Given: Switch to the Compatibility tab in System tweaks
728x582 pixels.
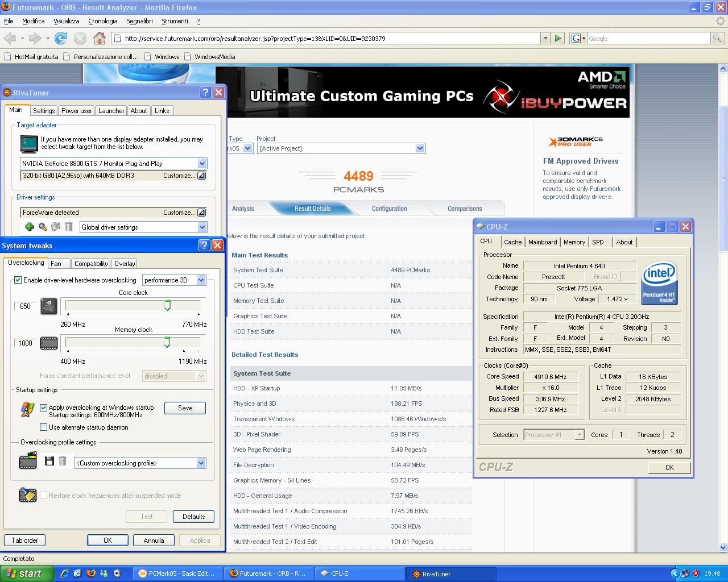Looking at the screenshot, I should click(91, 264).
